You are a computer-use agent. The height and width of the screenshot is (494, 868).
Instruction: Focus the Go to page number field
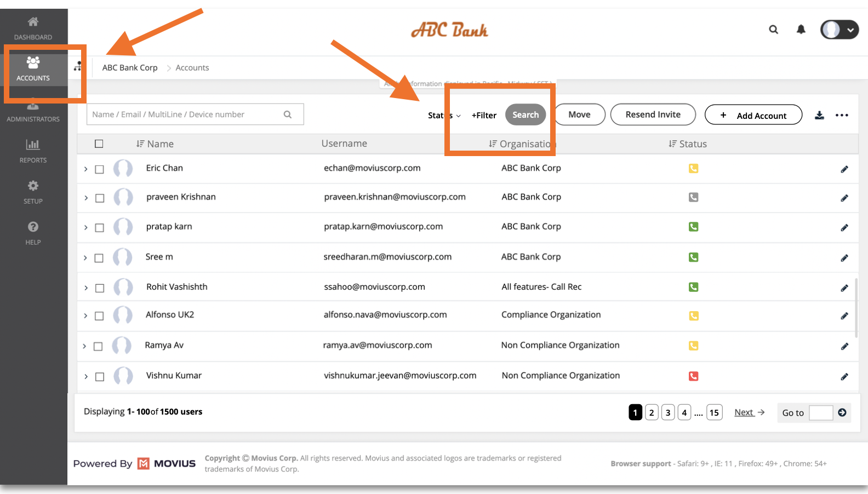[x=821, y=412]
